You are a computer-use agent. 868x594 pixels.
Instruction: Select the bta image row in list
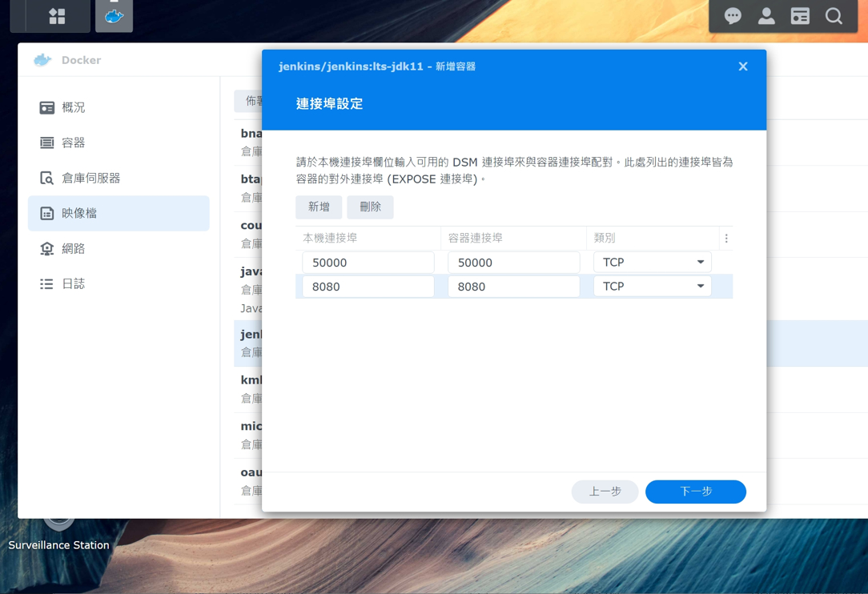click(248, 188)
